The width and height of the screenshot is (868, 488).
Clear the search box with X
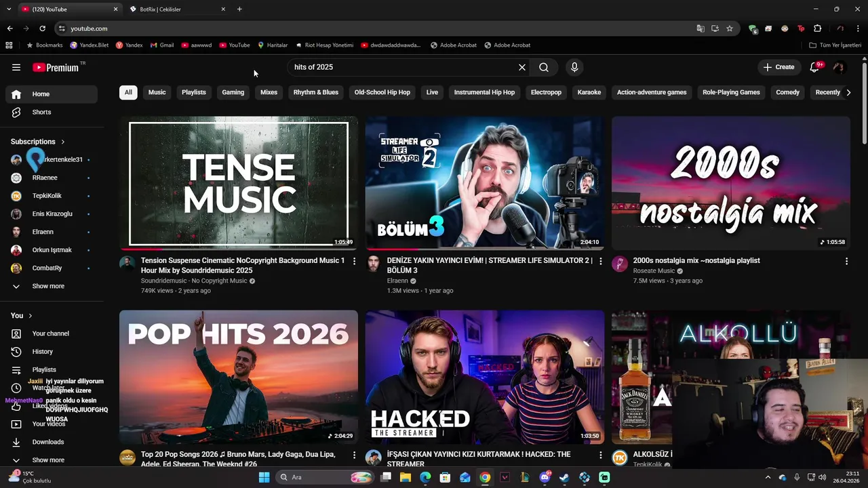522,67
